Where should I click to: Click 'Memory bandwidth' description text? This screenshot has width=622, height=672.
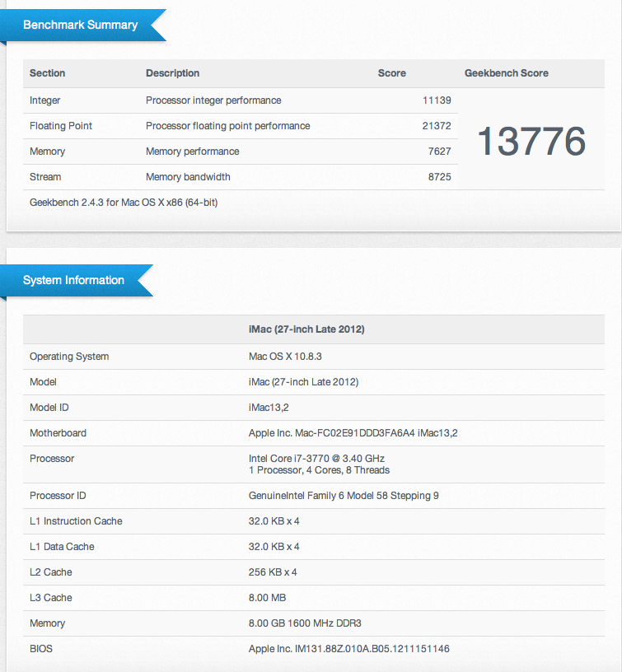coord(188,177)
